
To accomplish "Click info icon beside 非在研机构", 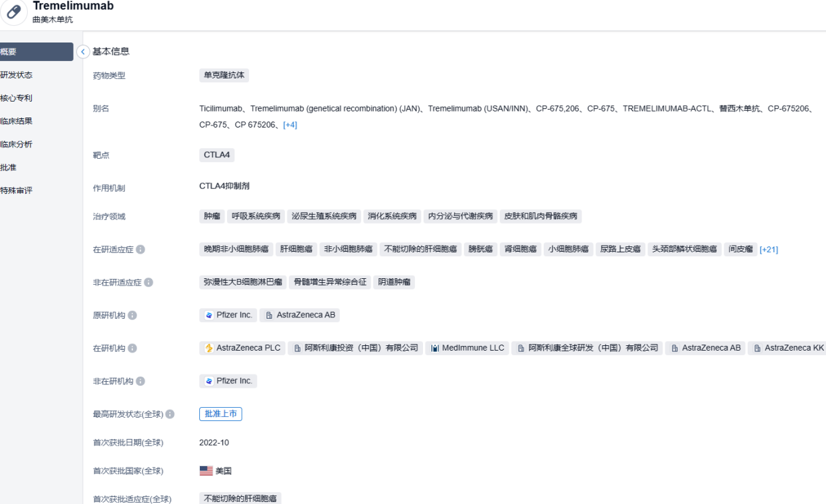I will coord(141,381).
